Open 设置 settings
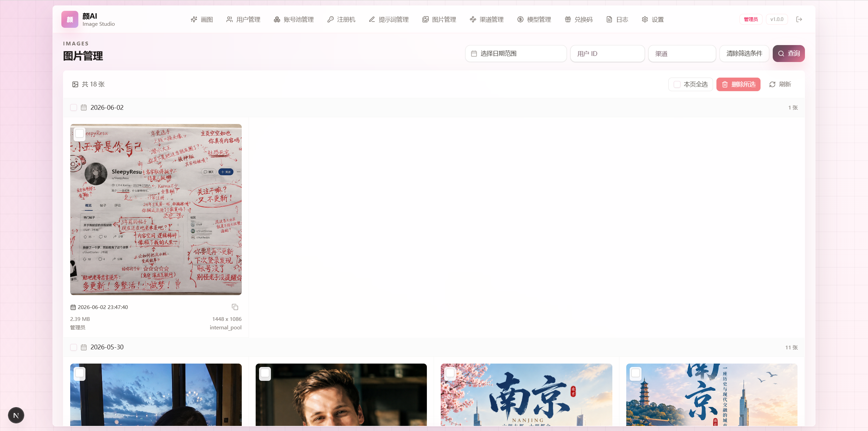 click(x=653, y=19)
